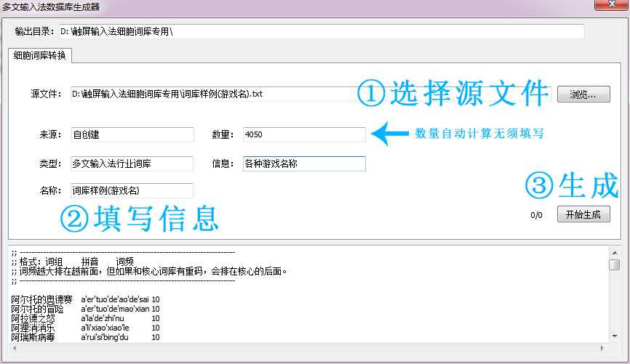Click the 0/0 progress counter
Screen dimensions: 630x364
point(536,215)
